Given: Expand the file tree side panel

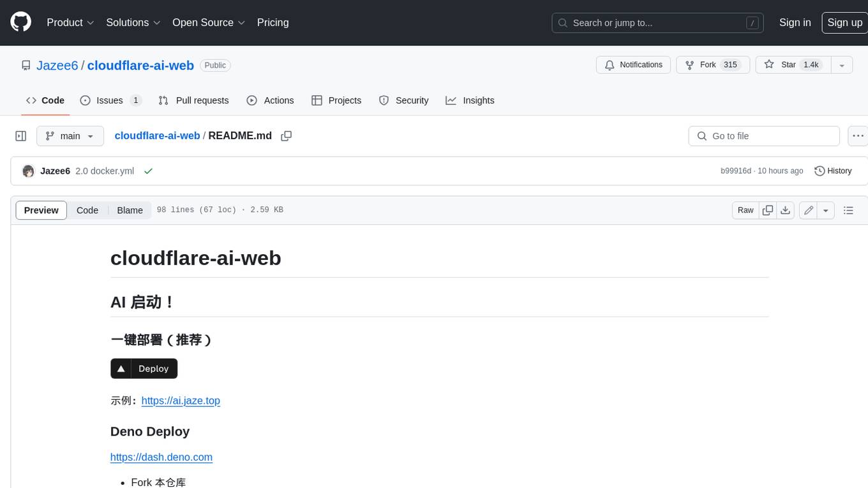Looking at the screenshot, I should [21, 136].
